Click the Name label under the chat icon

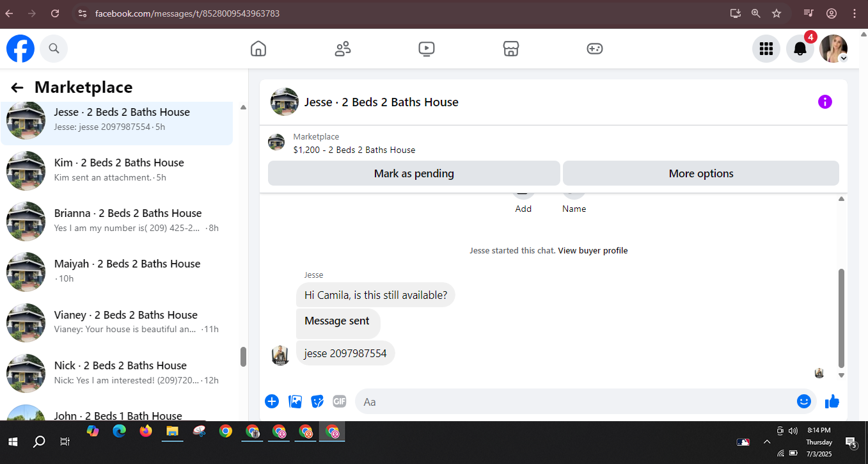574,209
